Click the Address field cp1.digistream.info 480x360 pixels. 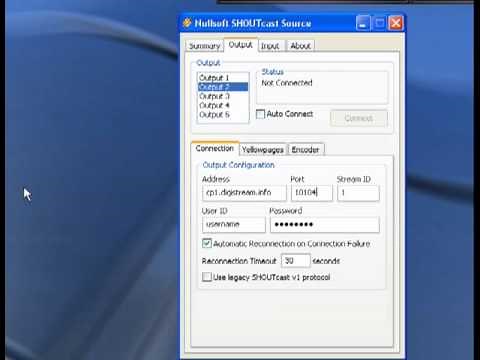244,193
